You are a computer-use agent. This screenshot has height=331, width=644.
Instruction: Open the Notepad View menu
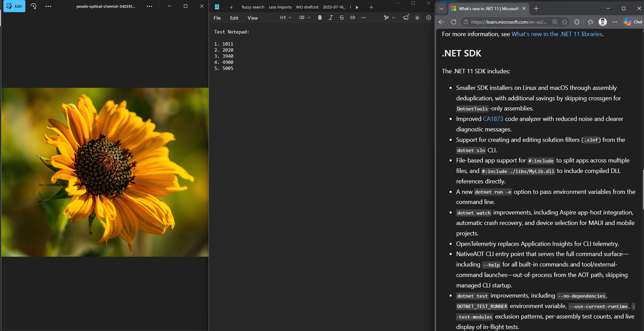253,18
